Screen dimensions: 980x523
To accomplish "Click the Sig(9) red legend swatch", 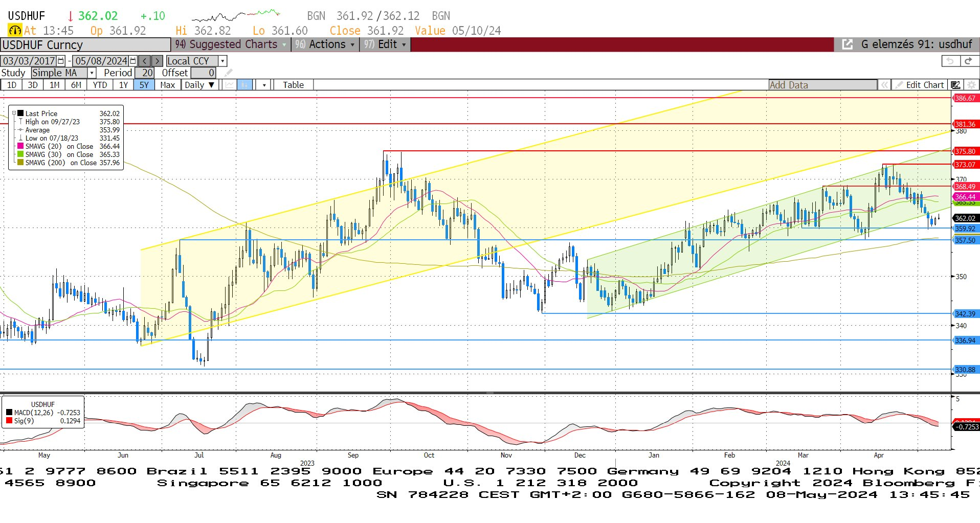I will (9, 421).
